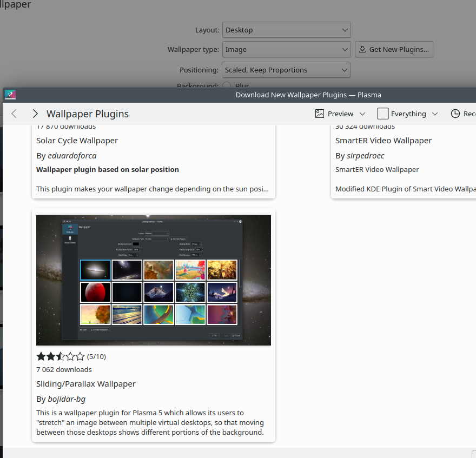Expand the Preview view mode dropdown
476x458 pixels.
click(362, 114)
